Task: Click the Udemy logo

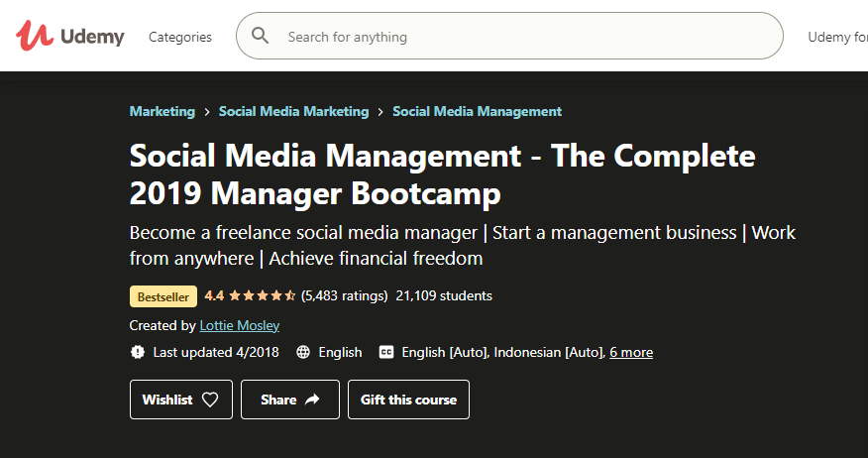Action: coord(70,36)
